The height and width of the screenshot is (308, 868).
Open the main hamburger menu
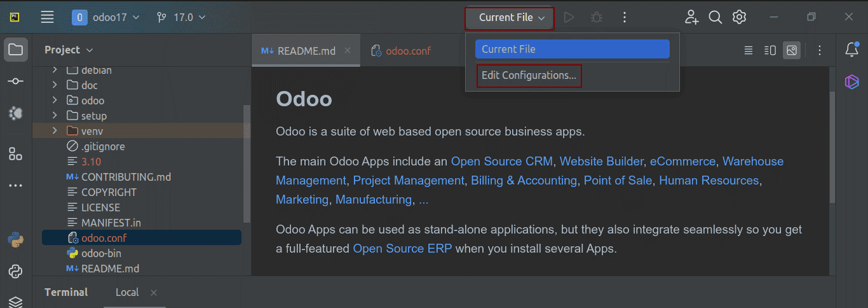pos(47,17)
